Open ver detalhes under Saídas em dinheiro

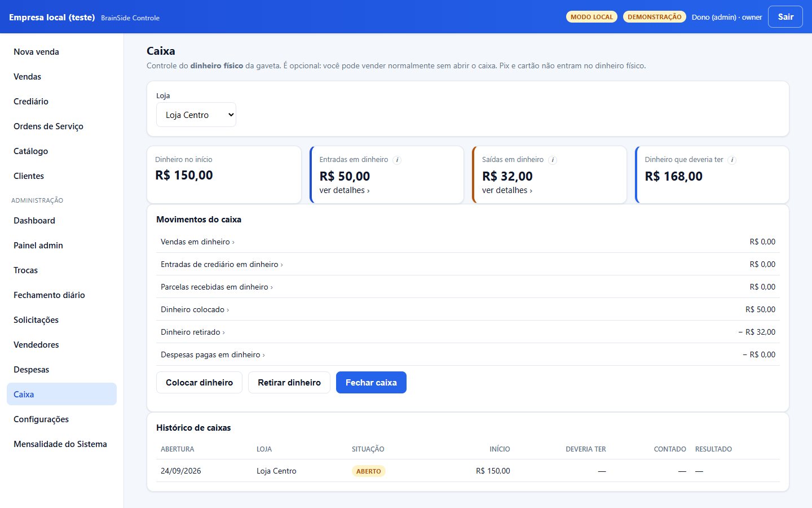(x=507, y=190)
